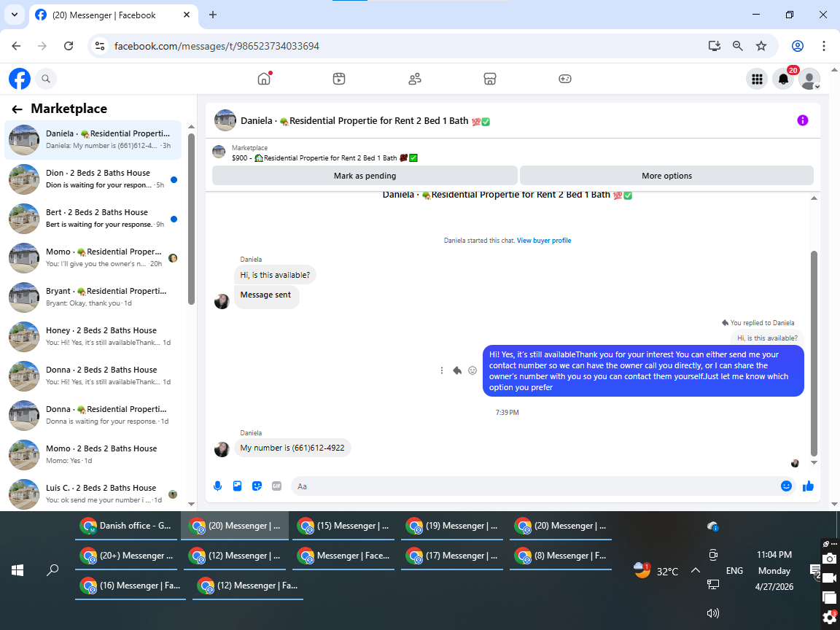
Task: Open the Friends icon
Action: pyautogui.click(x=415, y=79)
